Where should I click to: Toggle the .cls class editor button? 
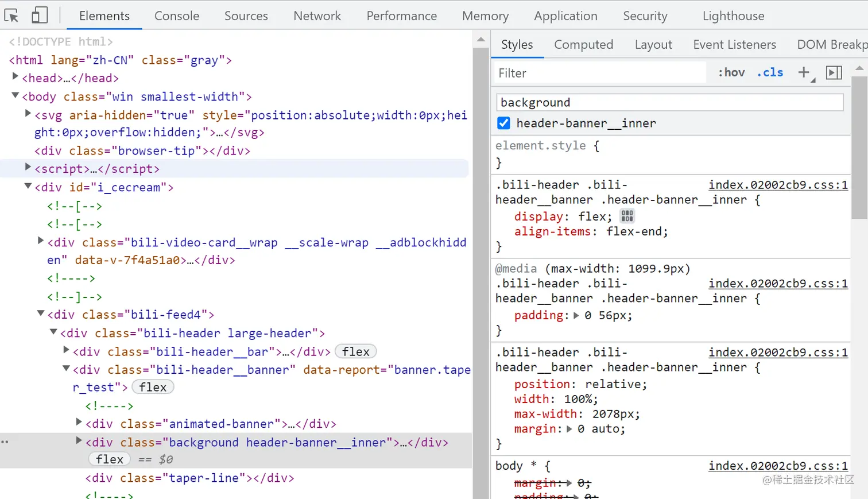click(x=770, y=72)
